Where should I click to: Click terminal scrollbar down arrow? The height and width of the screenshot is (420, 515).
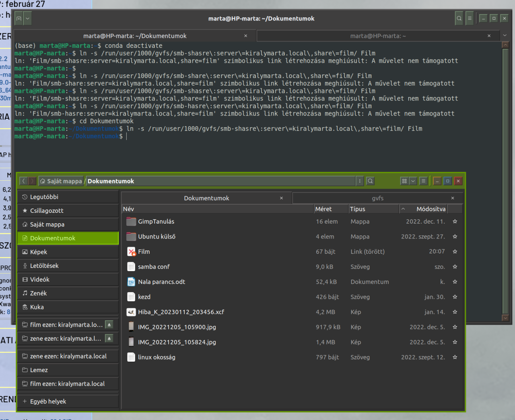(505, 318)
